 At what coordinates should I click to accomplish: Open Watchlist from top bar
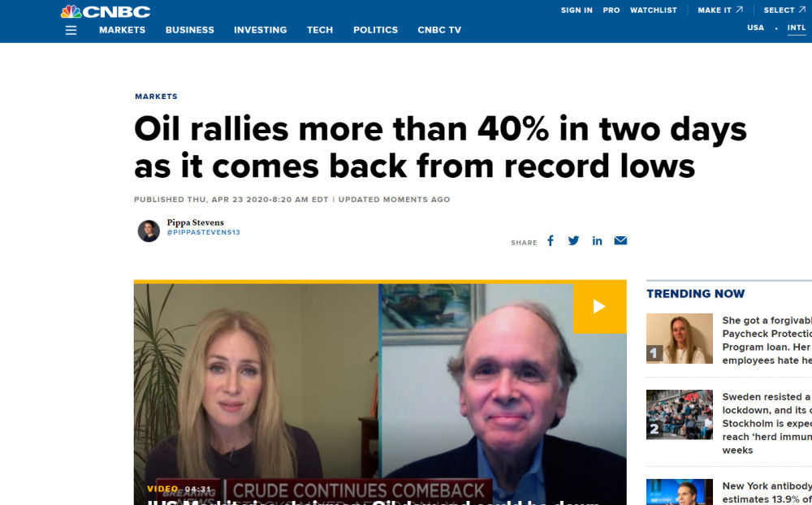pyautogui.click(x=653, y=10)
